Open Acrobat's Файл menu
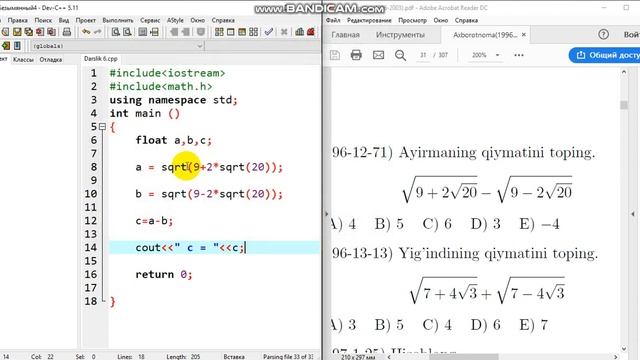 point(333,20)
